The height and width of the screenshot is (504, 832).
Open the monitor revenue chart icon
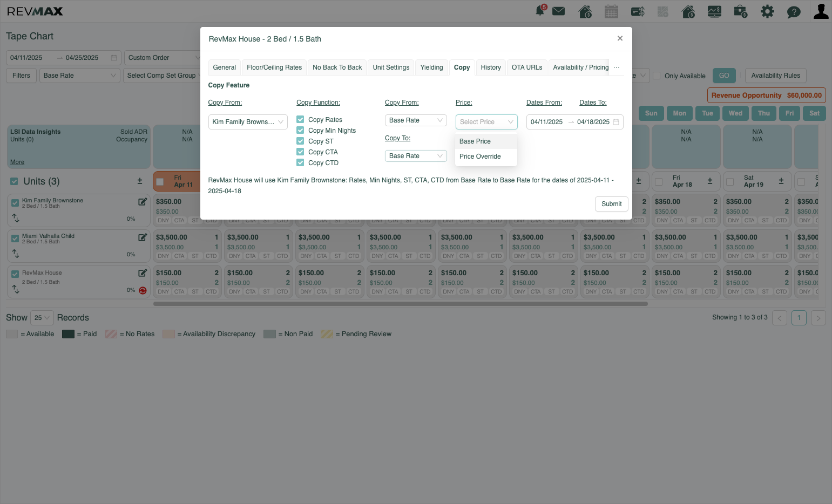point(714,11)
